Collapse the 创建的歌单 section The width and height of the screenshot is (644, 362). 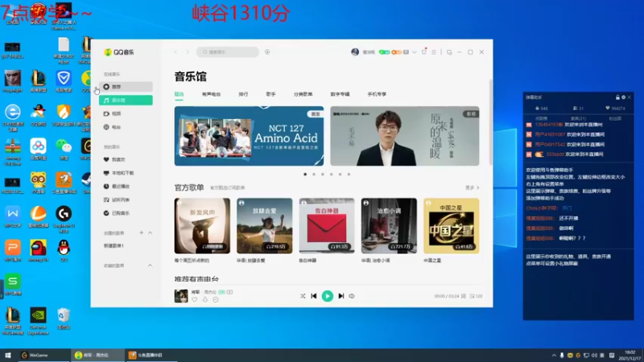tap(150, 232)
